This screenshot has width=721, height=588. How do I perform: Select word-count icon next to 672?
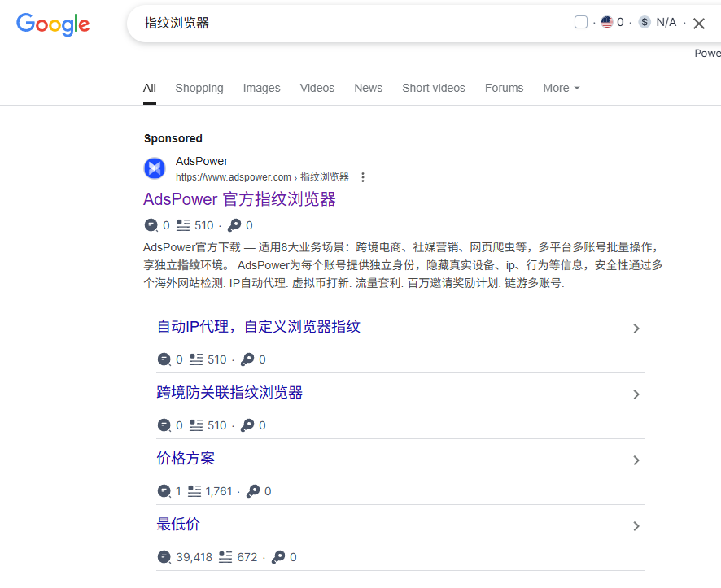point(225,557)
